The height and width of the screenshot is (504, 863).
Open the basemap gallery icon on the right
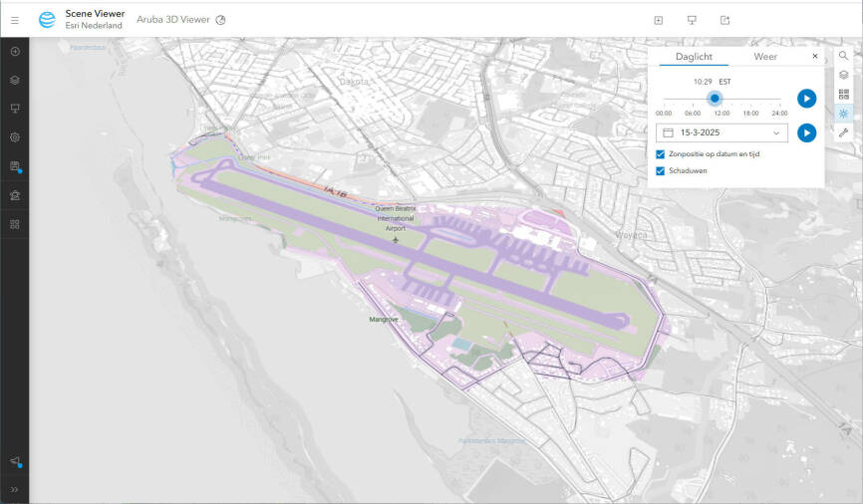point(843,94)
